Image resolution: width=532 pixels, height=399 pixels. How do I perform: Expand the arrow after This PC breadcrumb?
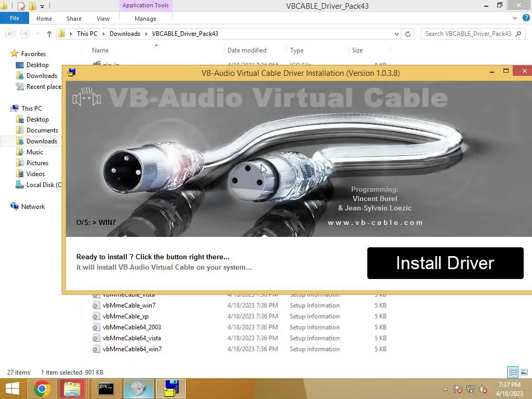pyautogui.click(x=103, y=34)
